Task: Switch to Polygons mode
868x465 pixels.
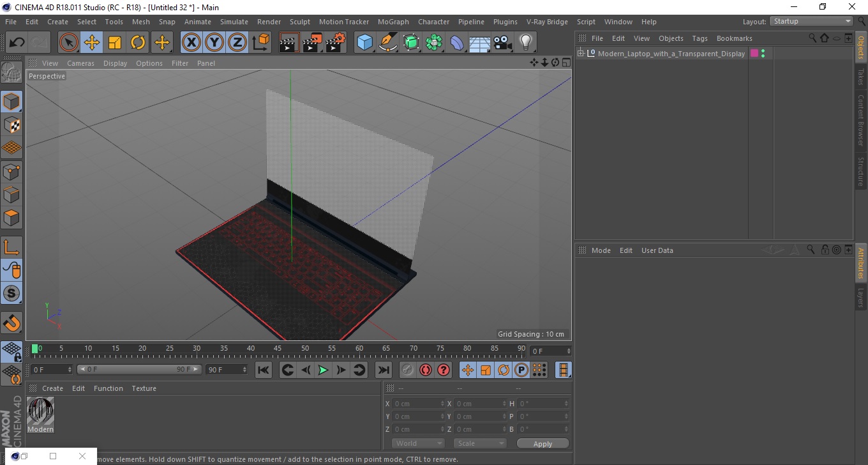Action: pos(11,217)
